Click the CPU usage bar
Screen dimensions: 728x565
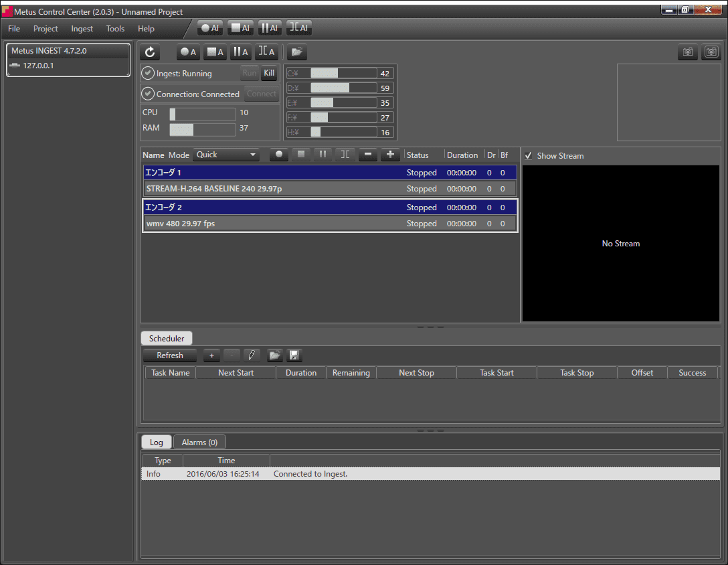[x=202, y=114]
